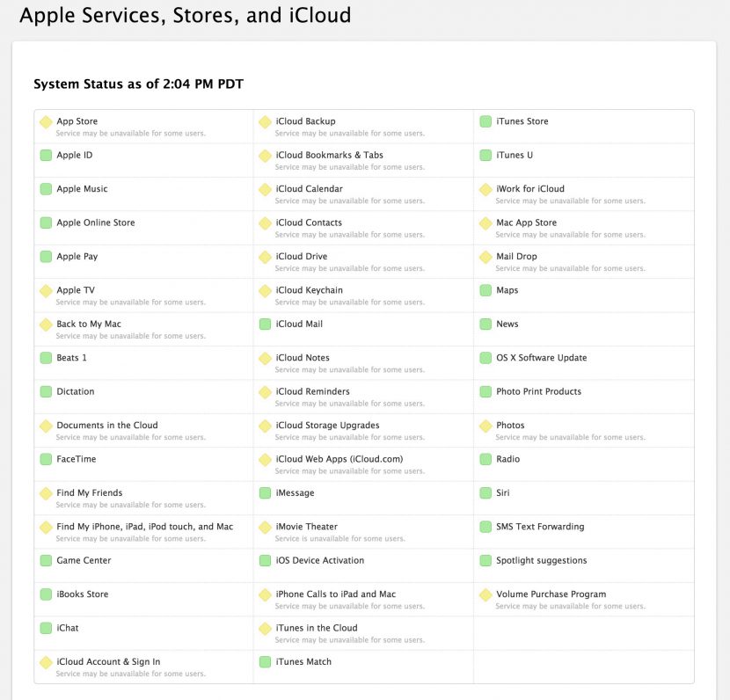Click the yellow diamond next to Photos
The width and height of the screenshot is (730, 700).
485,426
